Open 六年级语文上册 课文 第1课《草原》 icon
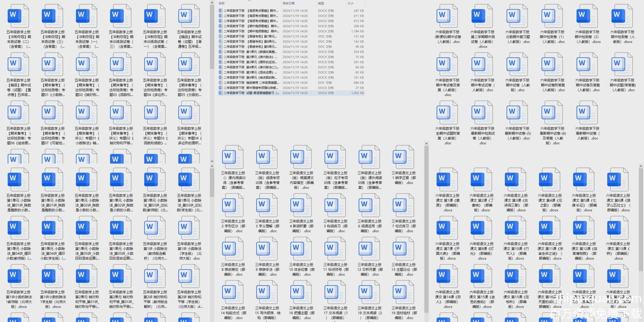The width and height of the screenshot is (644, 322). (447, 179)
